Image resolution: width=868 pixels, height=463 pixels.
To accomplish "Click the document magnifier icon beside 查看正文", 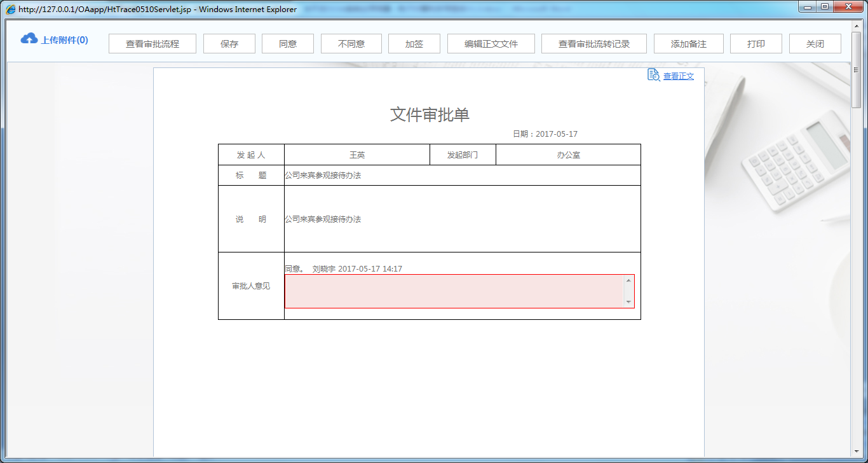I will [653, 75].
